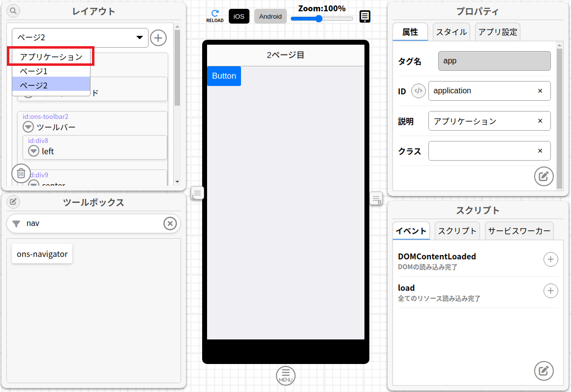Open the サービスワーカー tab in Scripts
Image resolution: width=571 pixels, height=392 pixels.
(519, 230)
